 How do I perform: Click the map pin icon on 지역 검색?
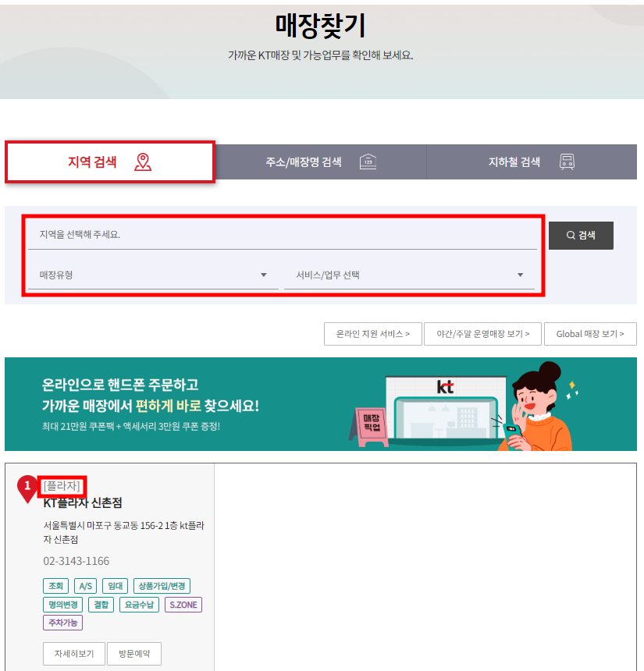pyautogui.click(x=143, y=162)
